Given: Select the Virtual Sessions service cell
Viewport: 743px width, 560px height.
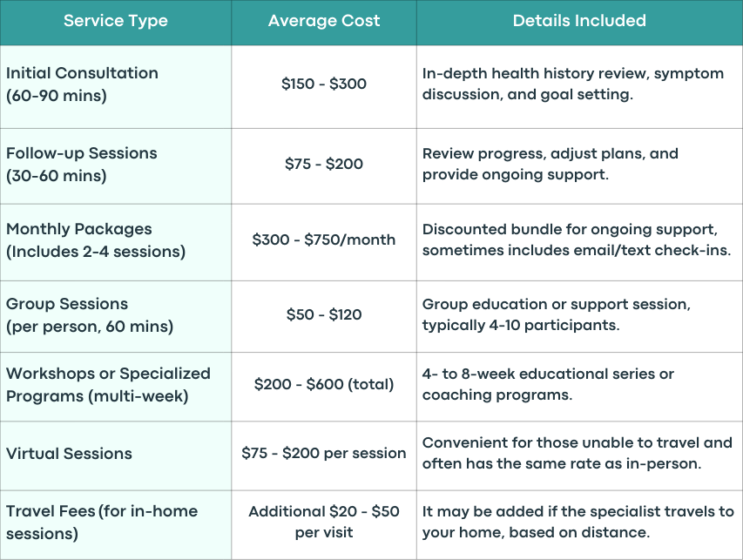Looking at the screenshot, I should [x=116, y=455].
